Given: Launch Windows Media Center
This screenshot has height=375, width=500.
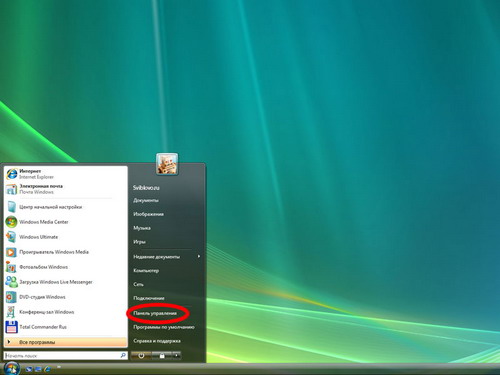Looking at the screenshot, I should 66,222.
